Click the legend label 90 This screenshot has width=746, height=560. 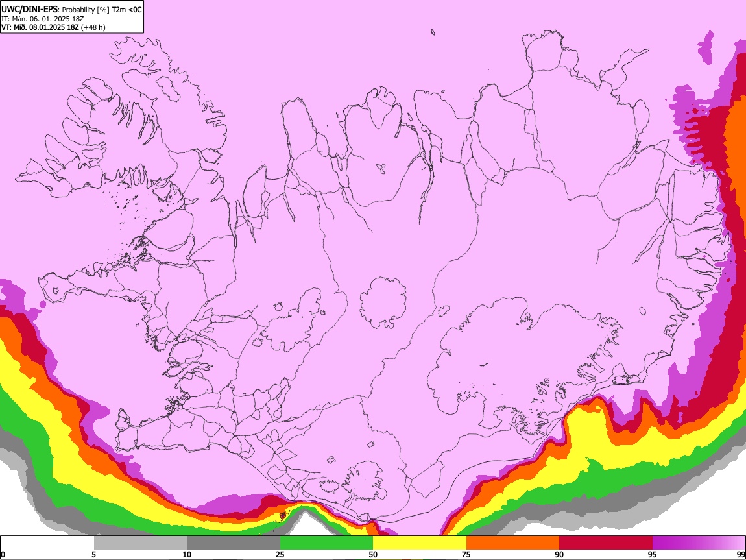559,554
